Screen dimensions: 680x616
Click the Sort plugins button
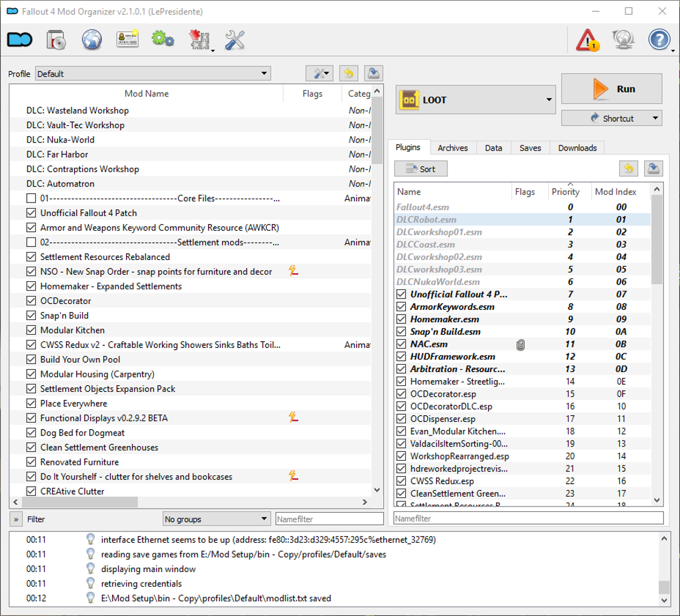click(421, 169)
